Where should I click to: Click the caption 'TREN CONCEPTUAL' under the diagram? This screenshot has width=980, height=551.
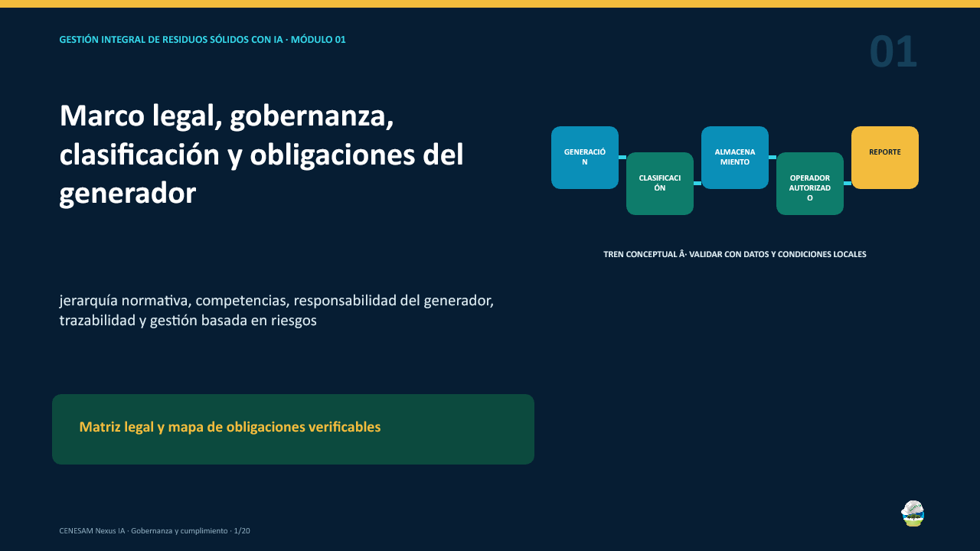(x=735, y=254)
